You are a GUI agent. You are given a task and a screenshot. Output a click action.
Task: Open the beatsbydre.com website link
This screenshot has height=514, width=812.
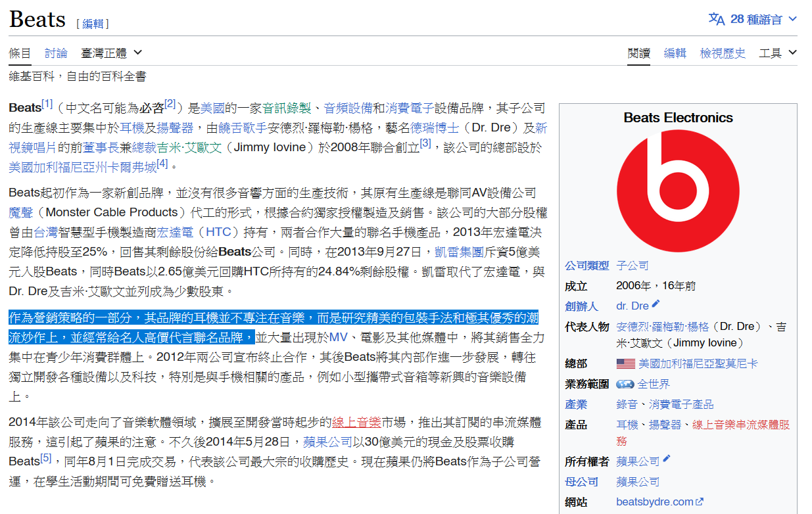[x=654, y=502]
